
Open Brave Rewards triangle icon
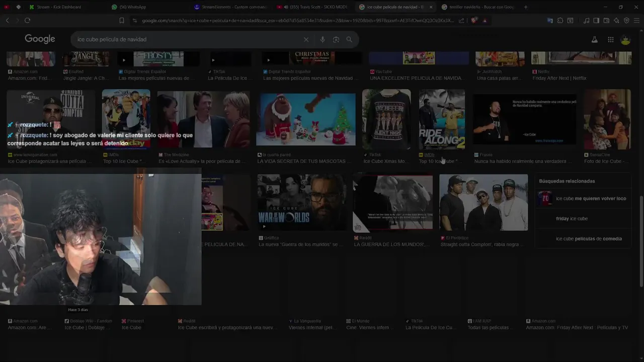[x=485, y=21]
